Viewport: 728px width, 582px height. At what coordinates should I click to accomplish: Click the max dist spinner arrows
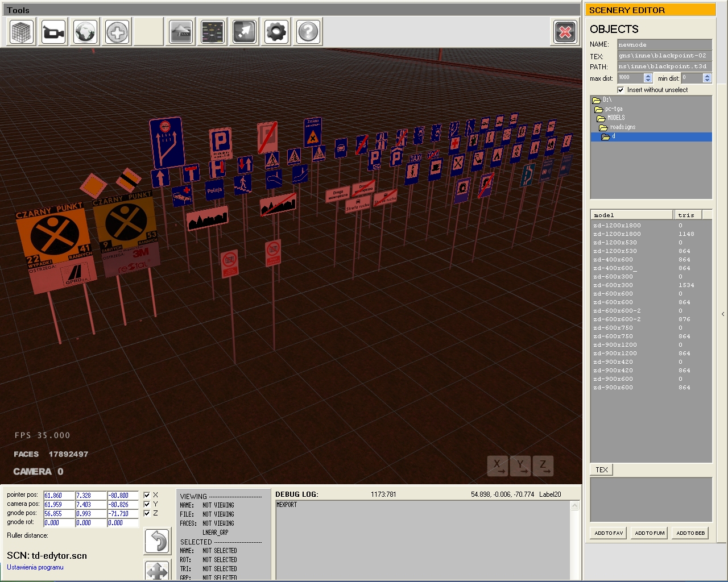coord(648,78)
